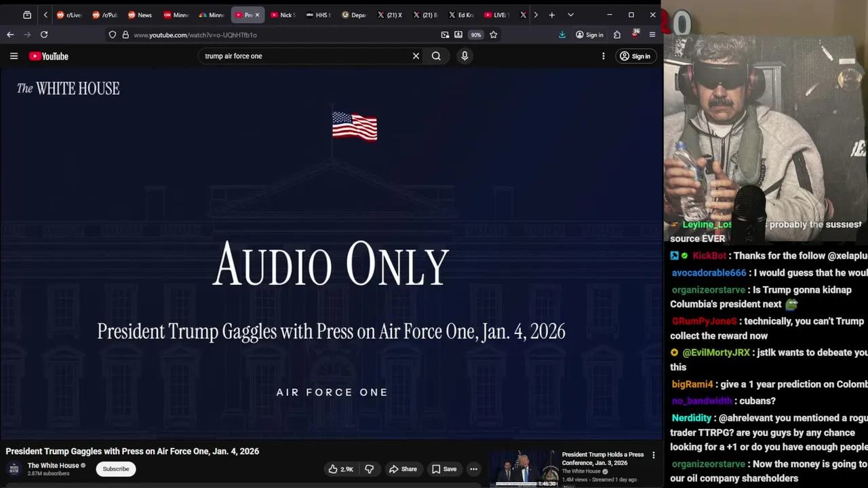Sign in via YouTube header button
This screenshot has height=488, width=868.
pos(635,56)
